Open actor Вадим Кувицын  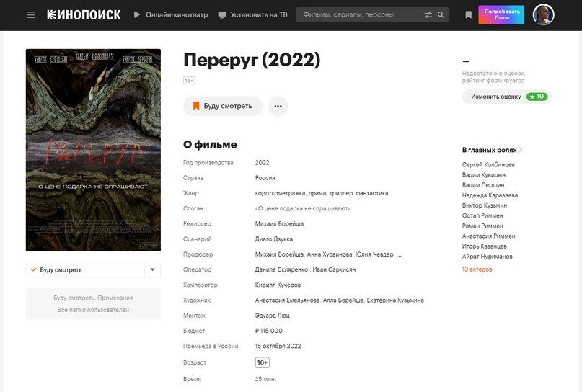(x=484, y=174)
